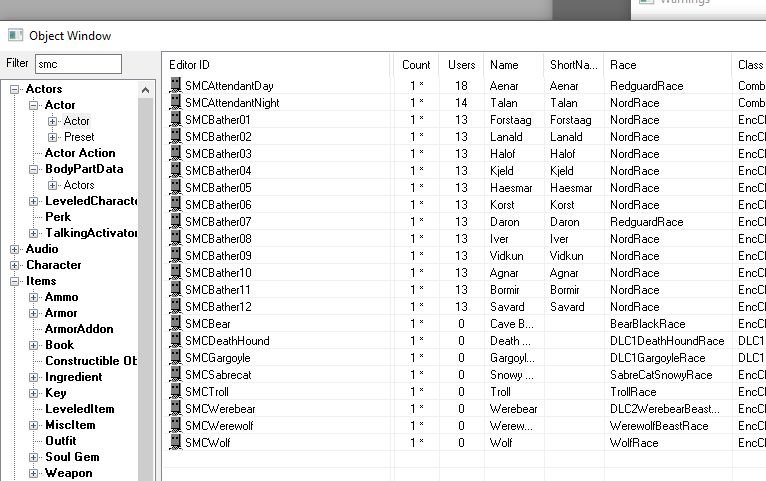
Task: Click the tree panel scroll up arrow
Action: (145, 90)
